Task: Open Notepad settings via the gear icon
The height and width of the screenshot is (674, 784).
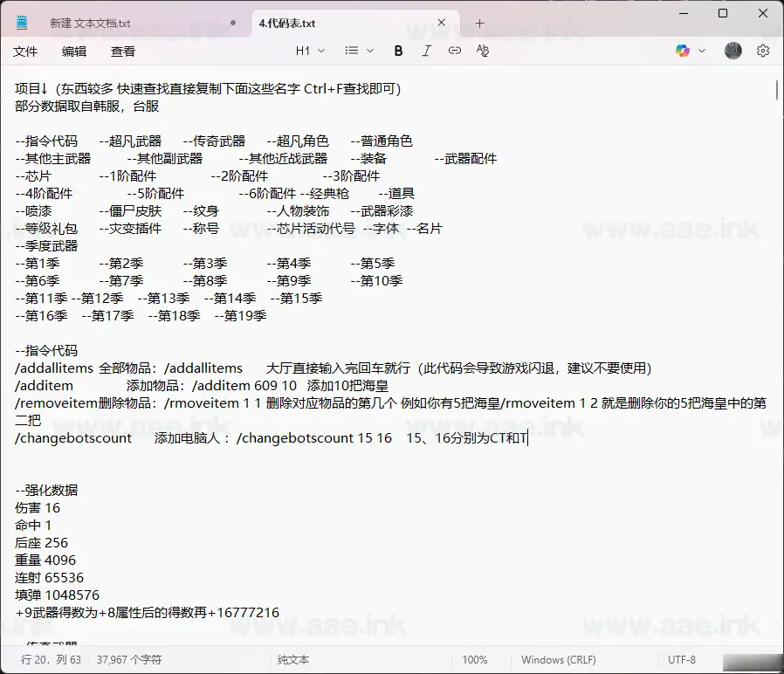Action: coord(763,51)
